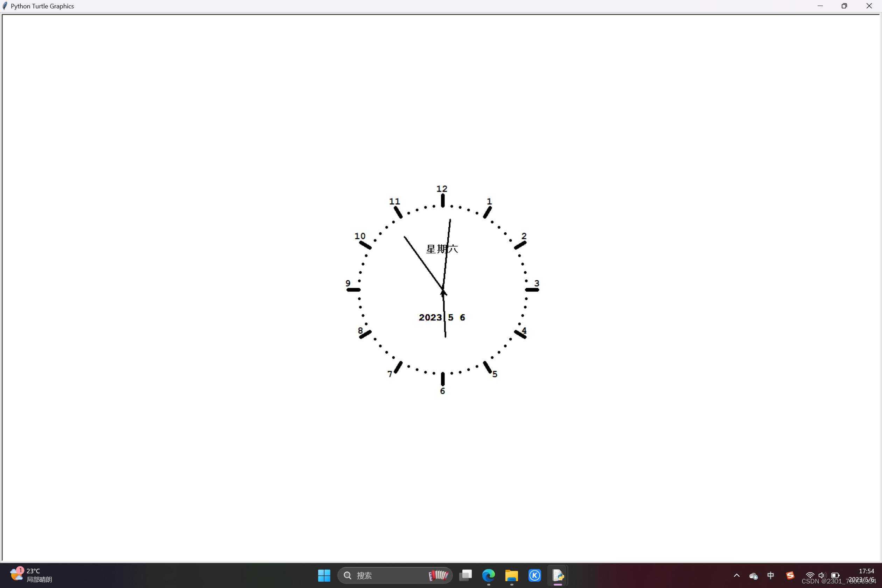Toggle Chinese input mode indicator
Image resolution: width=882 pixels, height=588 pixels.
point(771,575)
